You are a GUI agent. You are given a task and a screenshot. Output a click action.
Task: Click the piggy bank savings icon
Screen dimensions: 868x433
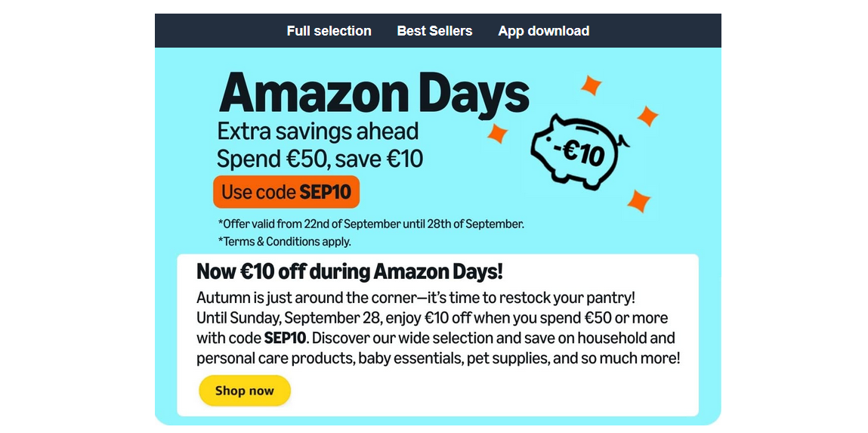pos(579,151)
